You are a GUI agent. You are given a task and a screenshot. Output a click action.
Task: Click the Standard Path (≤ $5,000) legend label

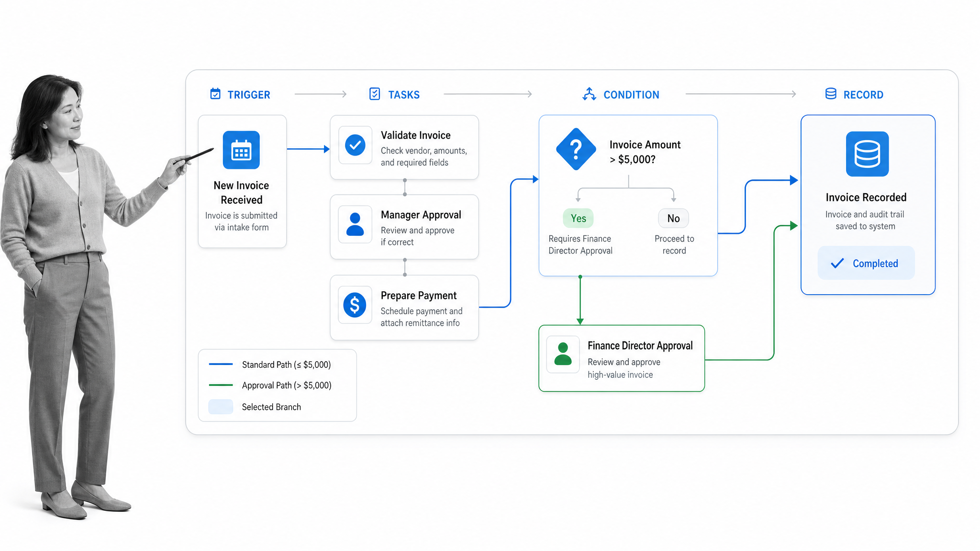(x=286, y=364)
